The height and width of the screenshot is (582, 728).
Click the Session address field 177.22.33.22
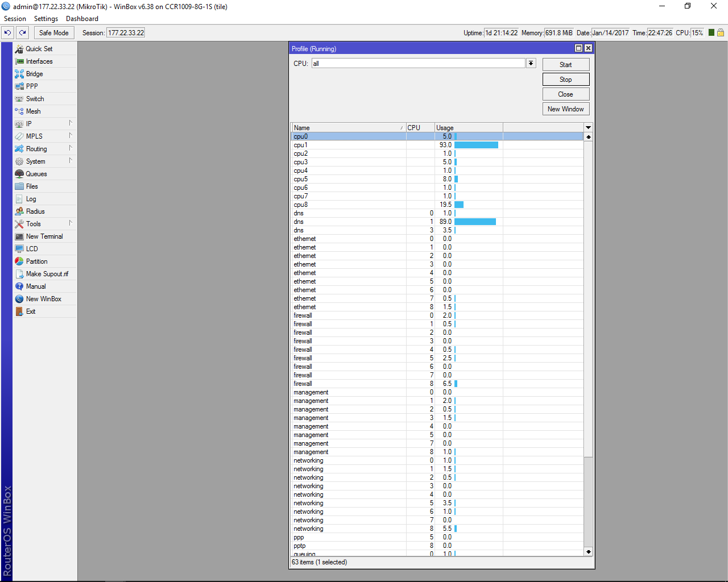tap(126, 33)
